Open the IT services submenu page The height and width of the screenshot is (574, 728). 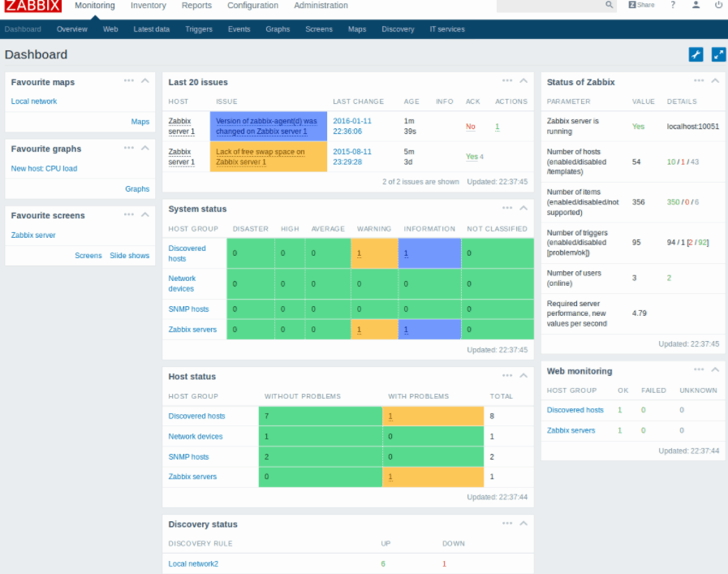[x=447, y=28]
